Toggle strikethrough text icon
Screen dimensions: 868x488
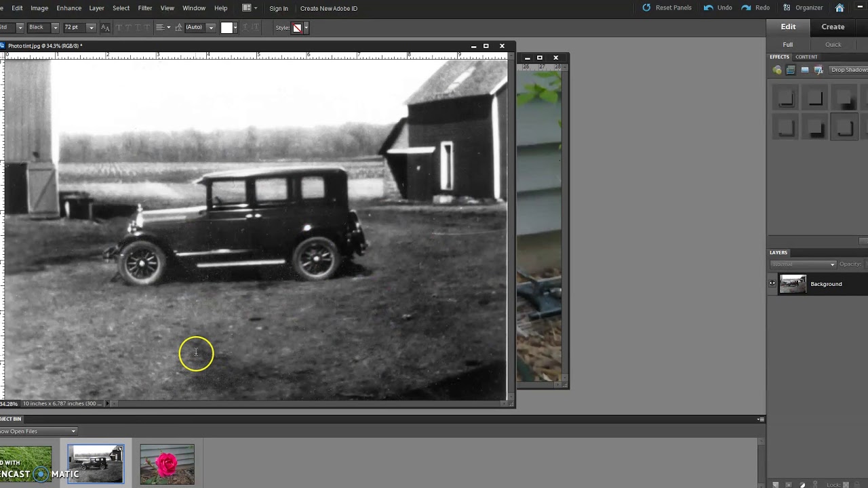click(x=146, y=27)
